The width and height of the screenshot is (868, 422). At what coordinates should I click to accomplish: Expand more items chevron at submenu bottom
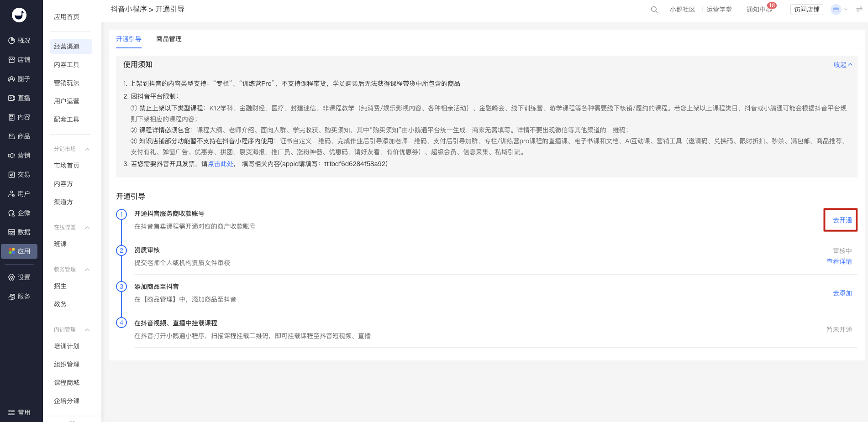(72, 420)
